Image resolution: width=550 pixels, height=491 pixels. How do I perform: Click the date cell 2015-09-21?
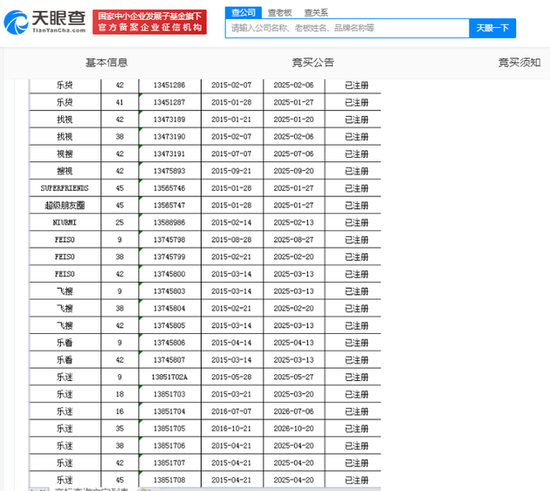point(232,171)
